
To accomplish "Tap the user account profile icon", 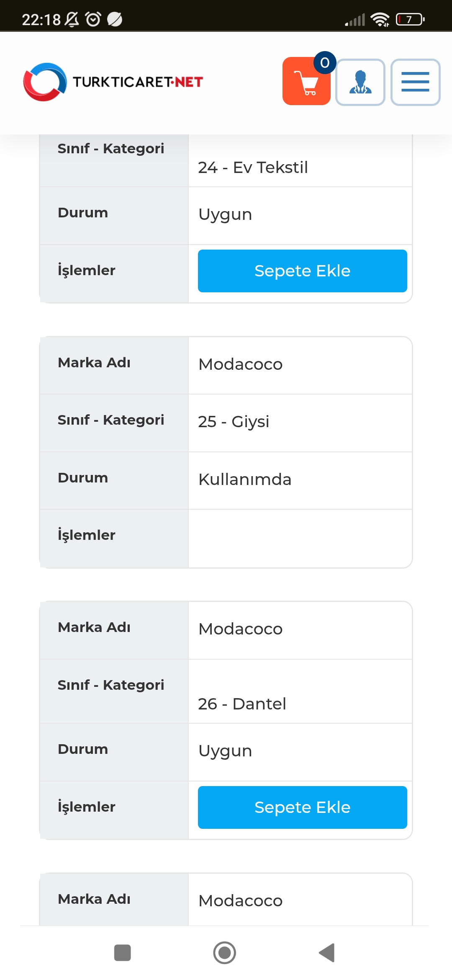I will (360, 82).
